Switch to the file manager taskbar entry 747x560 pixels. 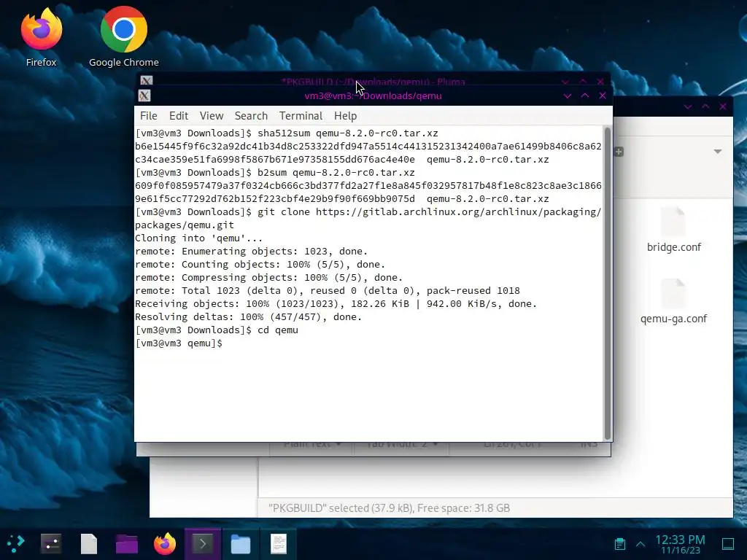[241, 543]
